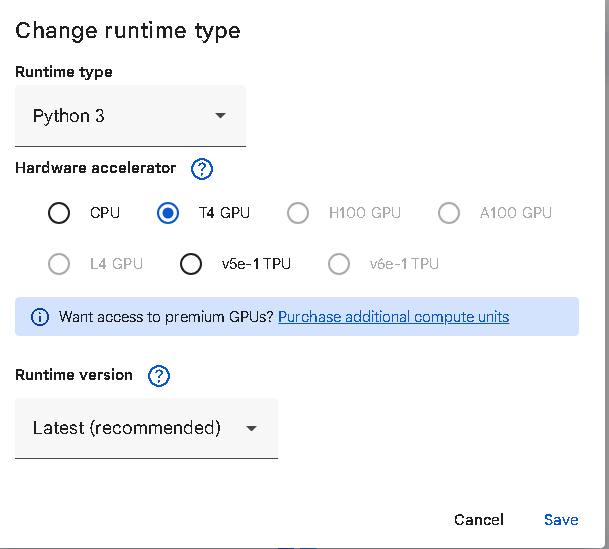Open Purchase additional compute units link
The height and width of the screenshot is (549, 609).
393,317
